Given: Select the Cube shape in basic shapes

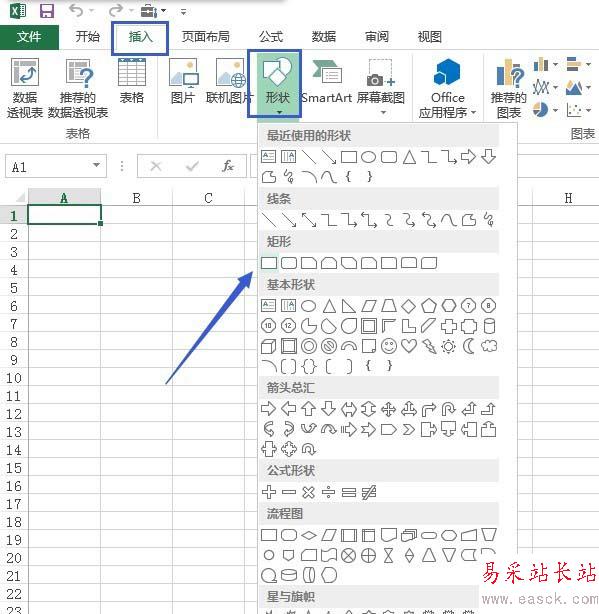Looking at the screenshot, I should coord(269,346).
